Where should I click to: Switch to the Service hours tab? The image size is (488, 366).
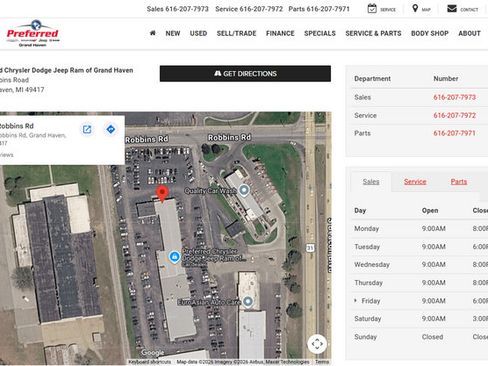click(x=415, y=182)
